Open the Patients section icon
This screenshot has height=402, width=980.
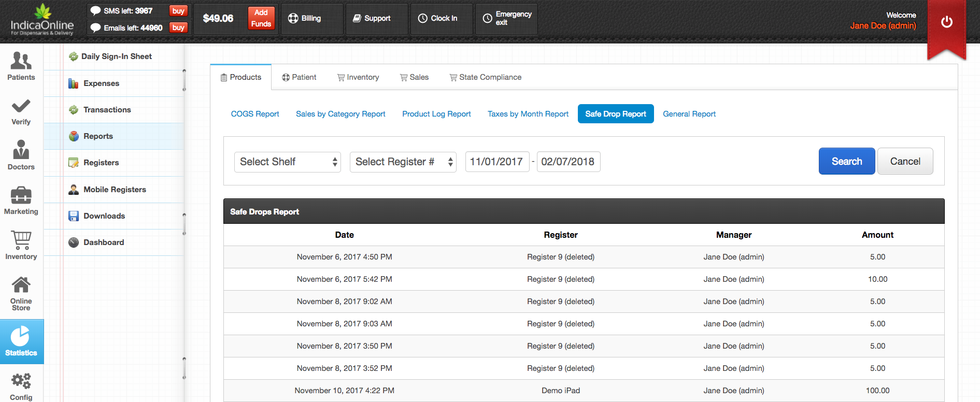[21, 61]
